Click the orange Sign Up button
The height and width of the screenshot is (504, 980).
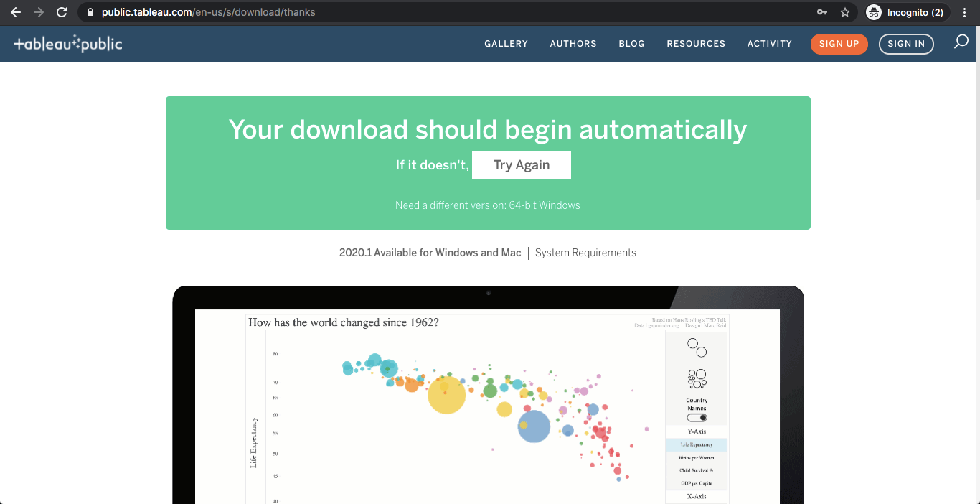click(x=839, y=44)
